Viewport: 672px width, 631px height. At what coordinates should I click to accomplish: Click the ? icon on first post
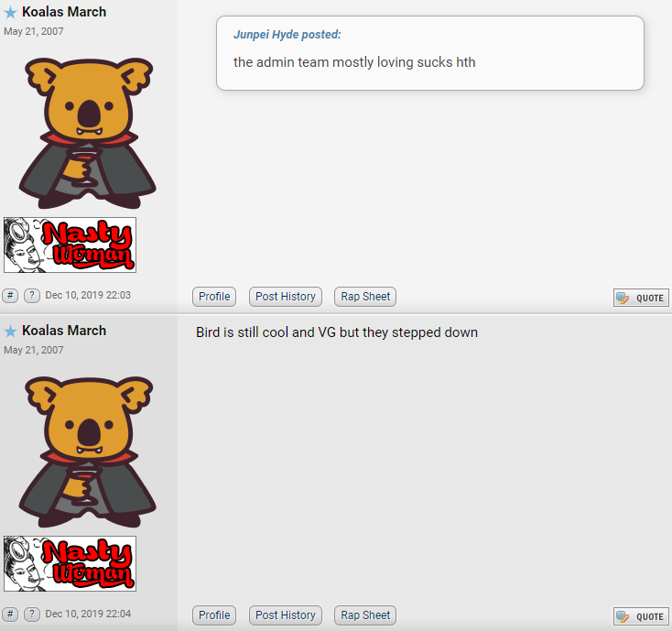coord(32,296)
